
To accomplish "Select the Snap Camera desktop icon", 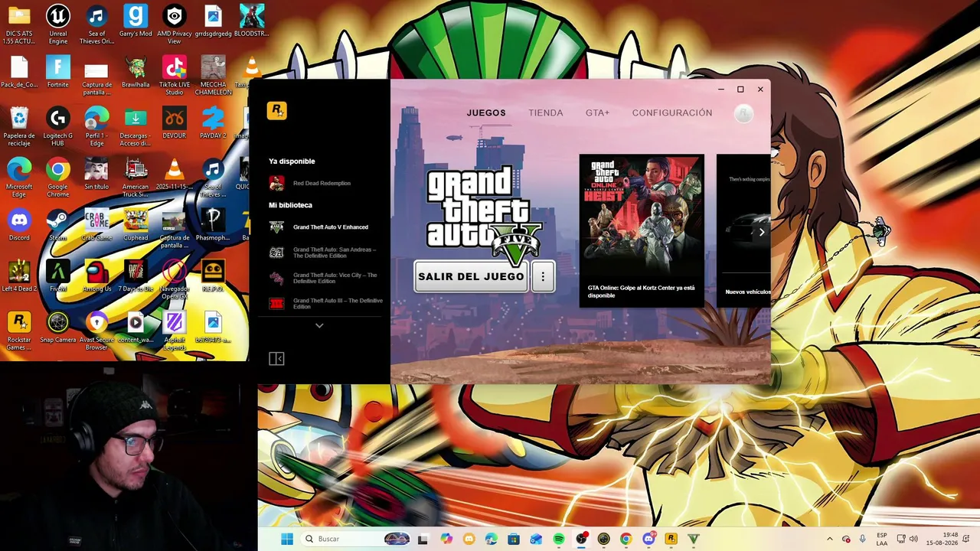I will [x=58, y=328].
